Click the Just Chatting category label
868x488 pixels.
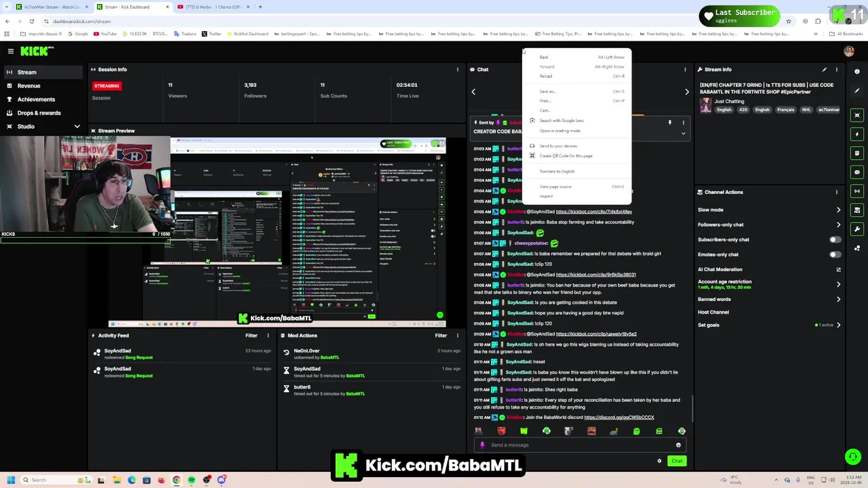[x=729, y=101]
